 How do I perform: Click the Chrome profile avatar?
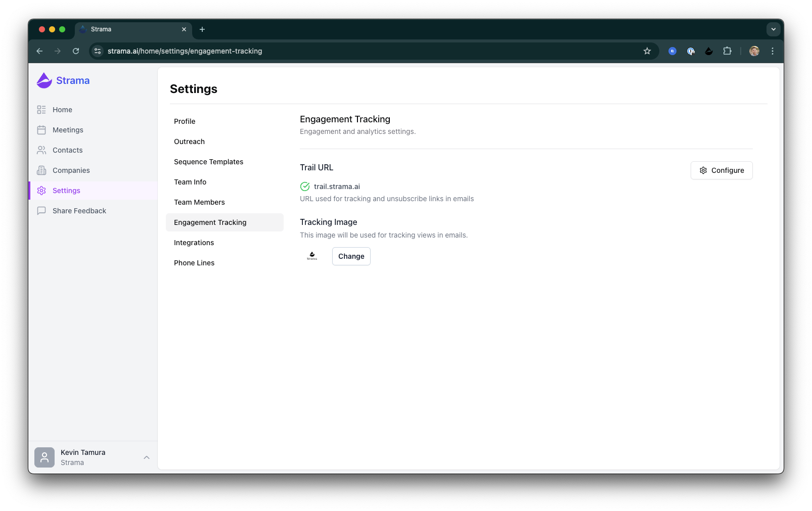tap(754, 51)
